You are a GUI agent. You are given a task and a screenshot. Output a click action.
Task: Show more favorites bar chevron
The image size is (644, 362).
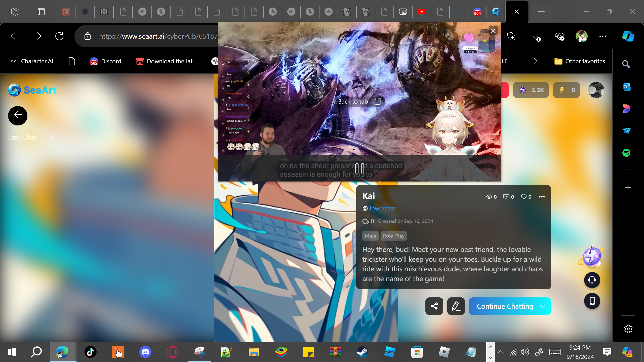click(536, 61)
